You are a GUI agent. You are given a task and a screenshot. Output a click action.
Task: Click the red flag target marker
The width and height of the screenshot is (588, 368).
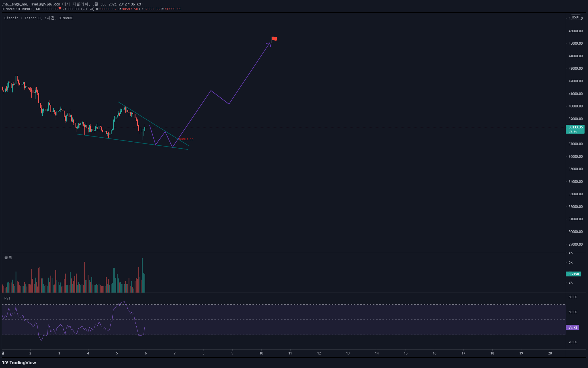point(274,39)
